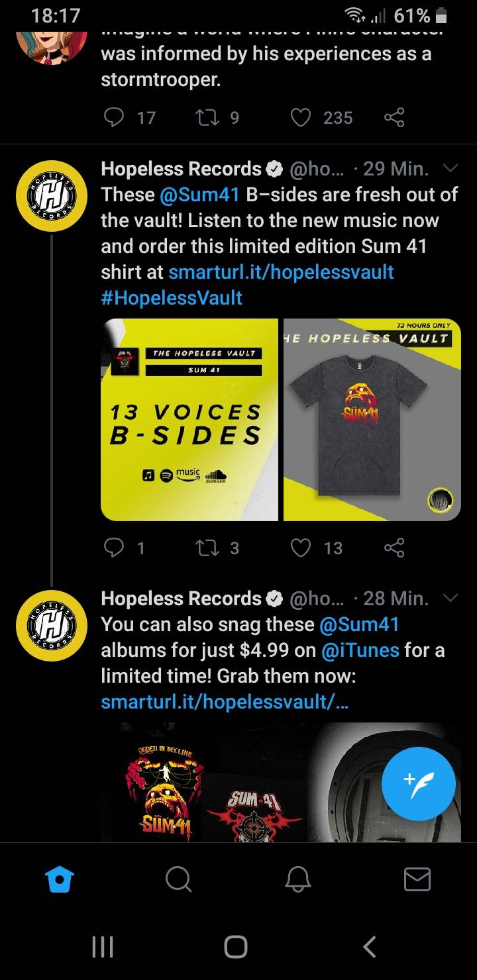This screenshot has height=980, width=477.
Task: Tap the Android back navigation button
Action: (370, 946)
